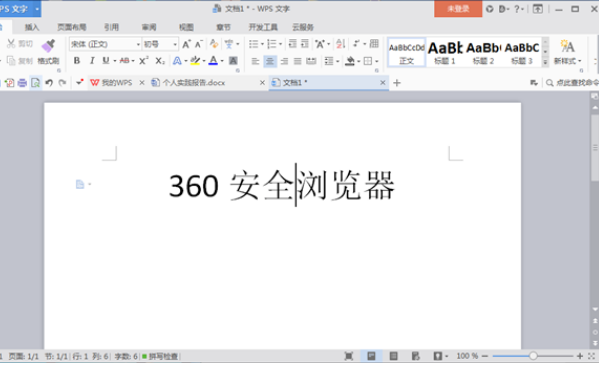Align paragraph to the right

coord(284,61)
